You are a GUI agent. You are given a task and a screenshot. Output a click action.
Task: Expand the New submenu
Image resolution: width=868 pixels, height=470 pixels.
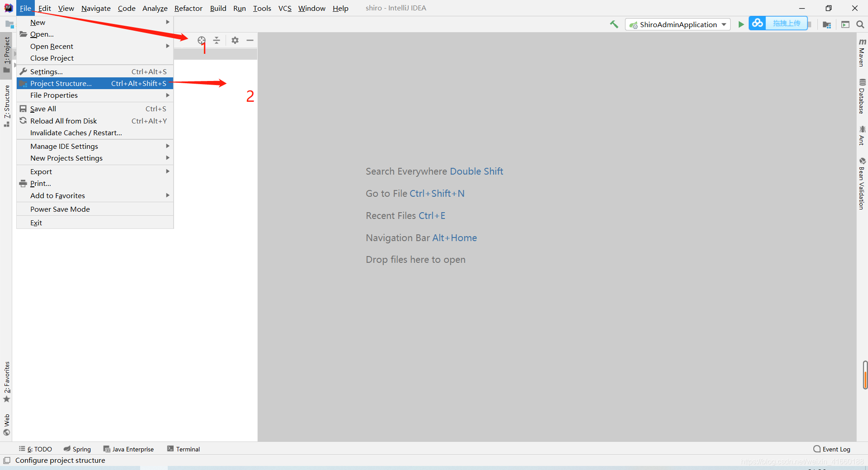pyautogui.click(x=95, y=22)
